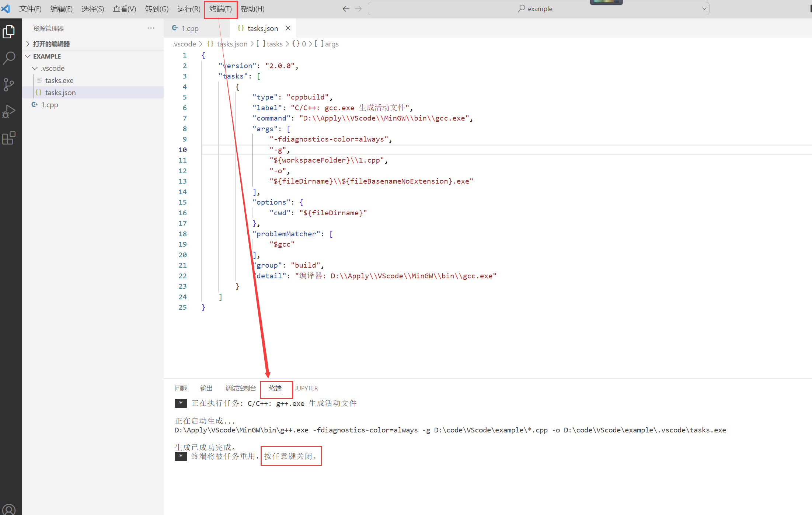Close the tasks.json editor tab

tap(288, 28)
